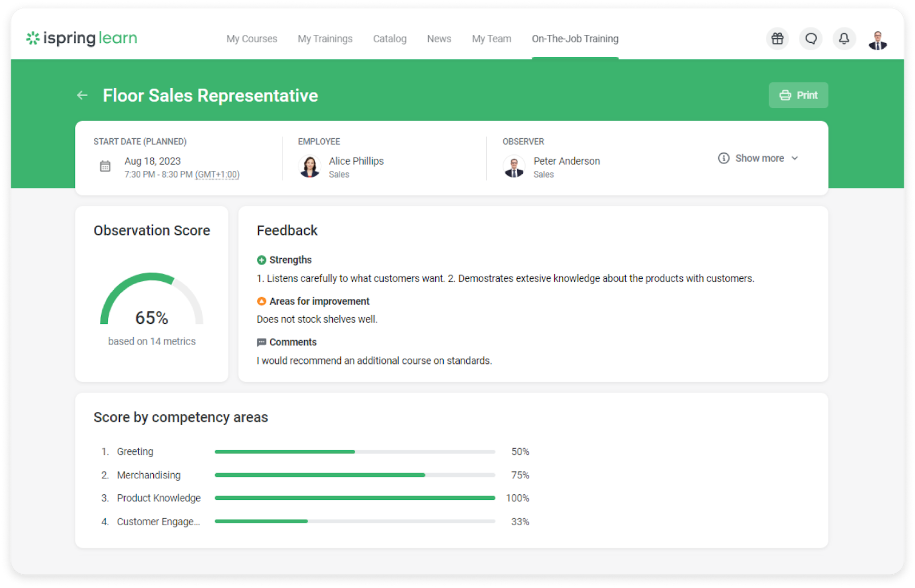The width and height of the screenshot is (915, 588).
Task: Select the My Team navigation item
Action: (491, 38)
